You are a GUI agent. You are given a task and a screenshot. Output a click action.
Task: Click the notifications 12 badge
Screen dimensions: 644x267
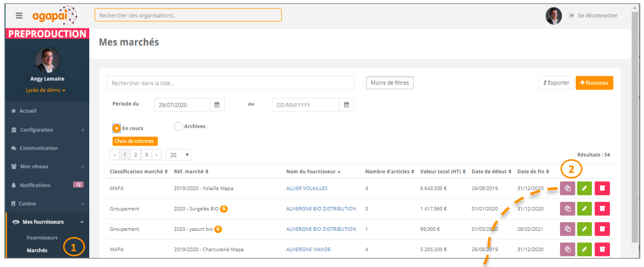78,185
